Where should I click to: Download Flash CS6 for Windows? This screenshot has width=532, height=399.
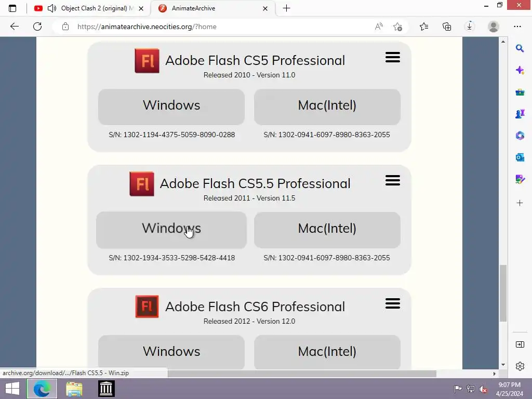tap(171, 352)
